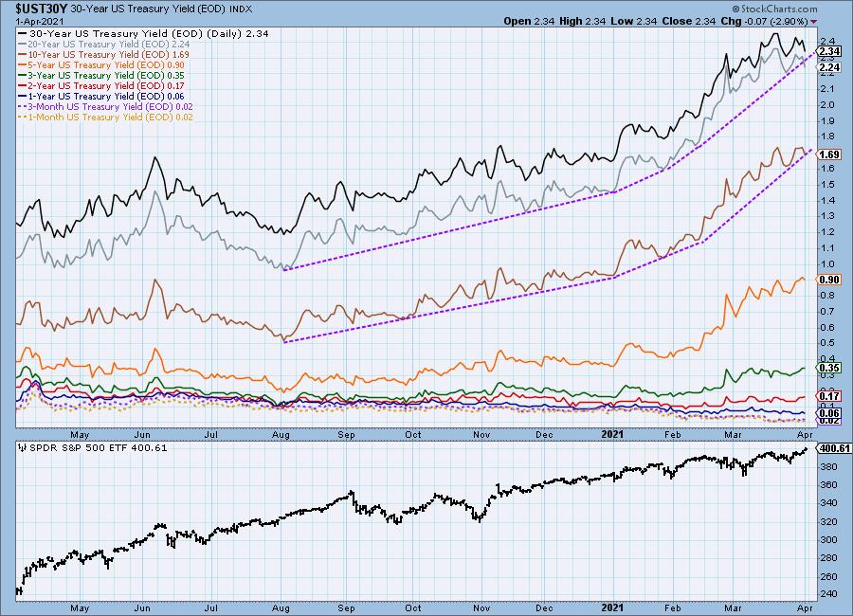Click the 1.9 tick on the yield axis

[x=827, y=120]
